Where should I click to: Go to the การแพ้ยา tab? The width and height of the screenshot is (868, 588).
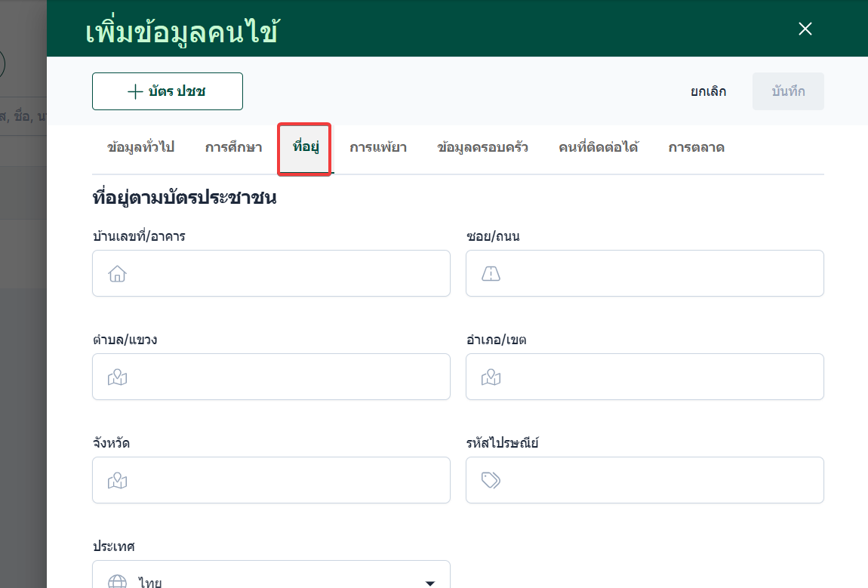tap(378, 147)
